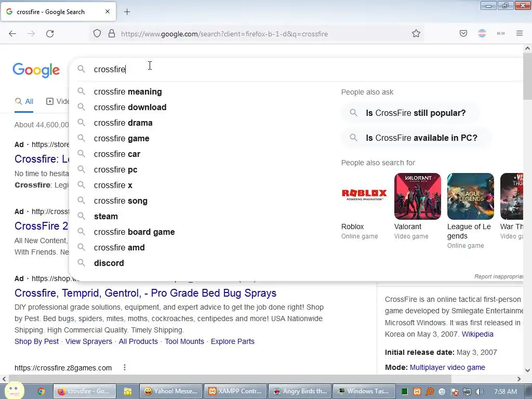Select suggestion crossfire download
Viewport: 532px width, 399px height.
(x=130, y=107)
